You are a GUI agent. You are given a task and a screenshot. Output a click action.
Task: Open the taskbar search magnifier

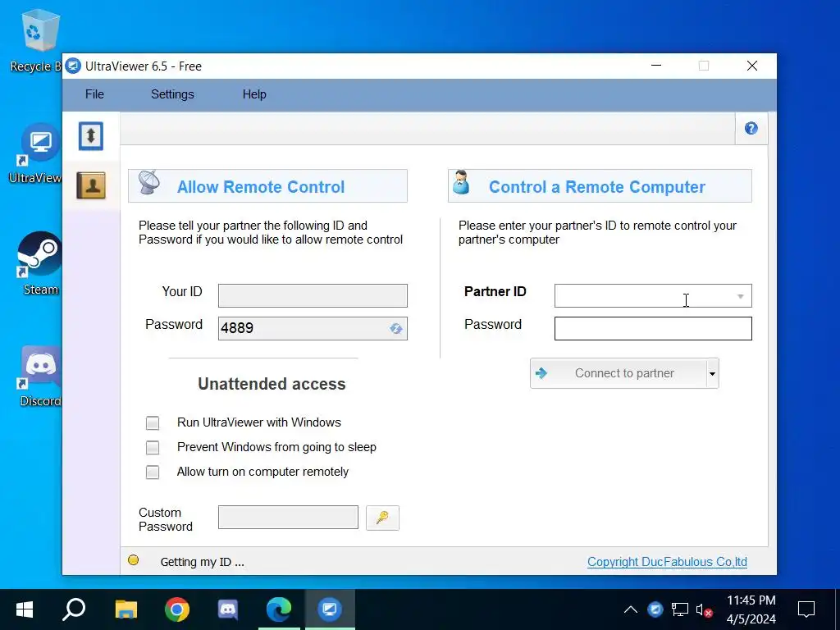point(74,609)
